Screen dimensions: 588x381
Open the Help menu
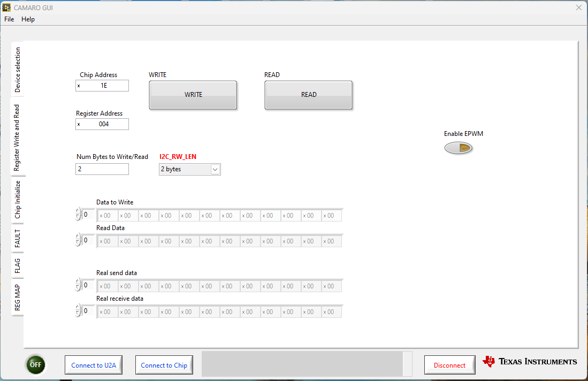[x=28, y=19]
